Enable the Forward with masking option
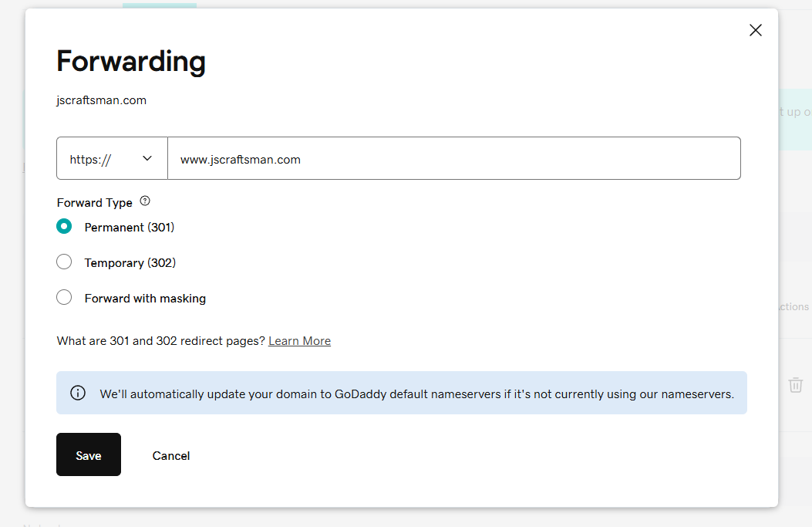Viewport: 812px width, 527px height. pyautogui.click(x=65, y=298)
